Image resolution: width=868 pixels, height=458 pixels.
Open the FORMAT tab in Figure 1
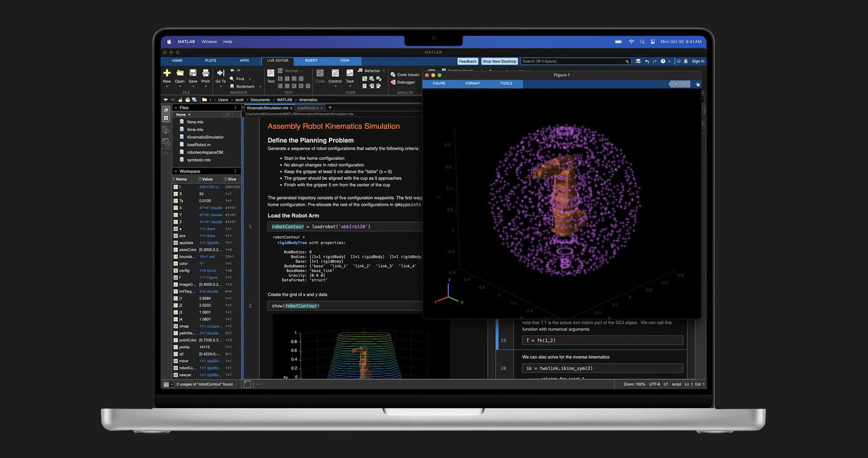tap(473, 83)
